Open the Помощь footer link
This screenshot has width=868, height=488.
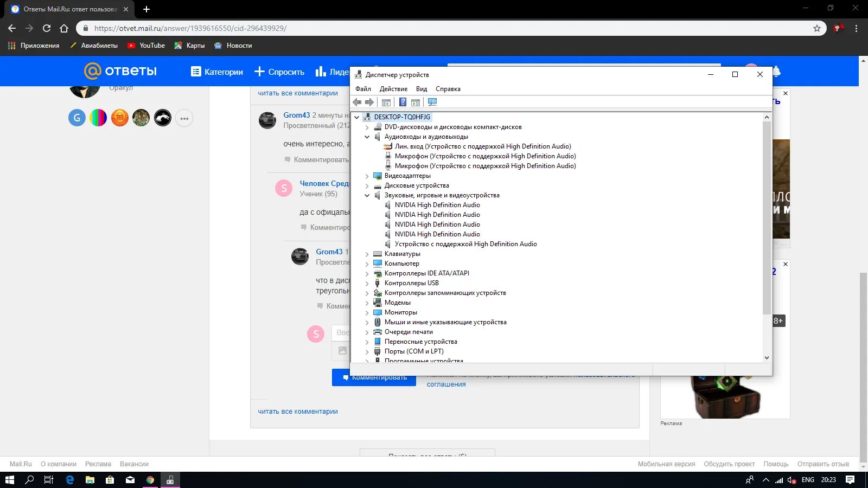point(776,464)
